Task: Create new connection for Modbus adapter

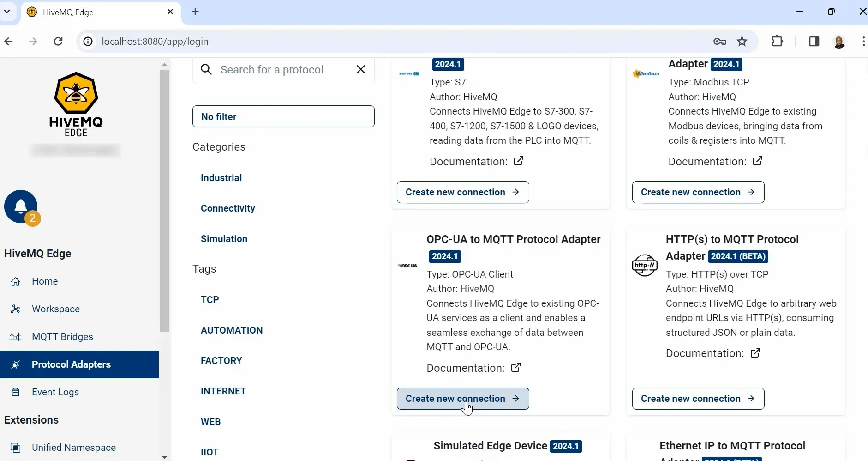Action: point(698,192)
